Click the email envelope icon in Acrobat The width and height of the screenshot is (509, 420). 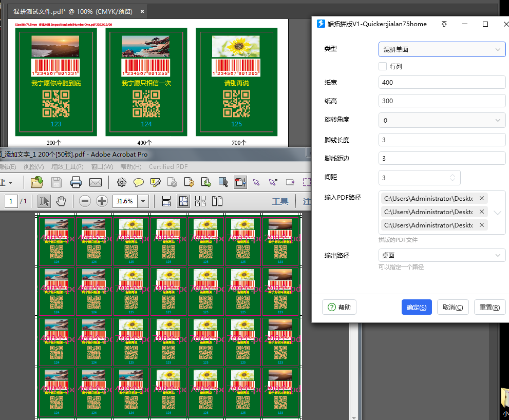click(x=96, y=182)
